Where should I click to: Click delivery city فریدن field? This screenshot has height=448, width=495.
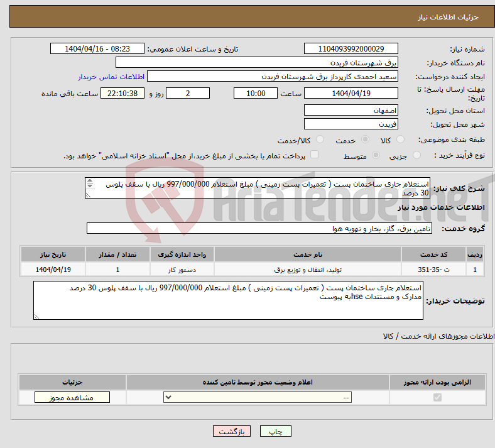[351, 124]
